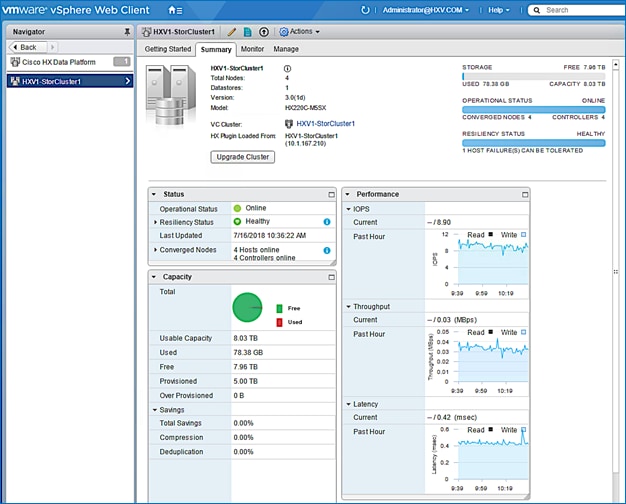The width and height of the screenshot is (626, 504).
Task: Open the Manage tab
Action: (x=286, y=49)
